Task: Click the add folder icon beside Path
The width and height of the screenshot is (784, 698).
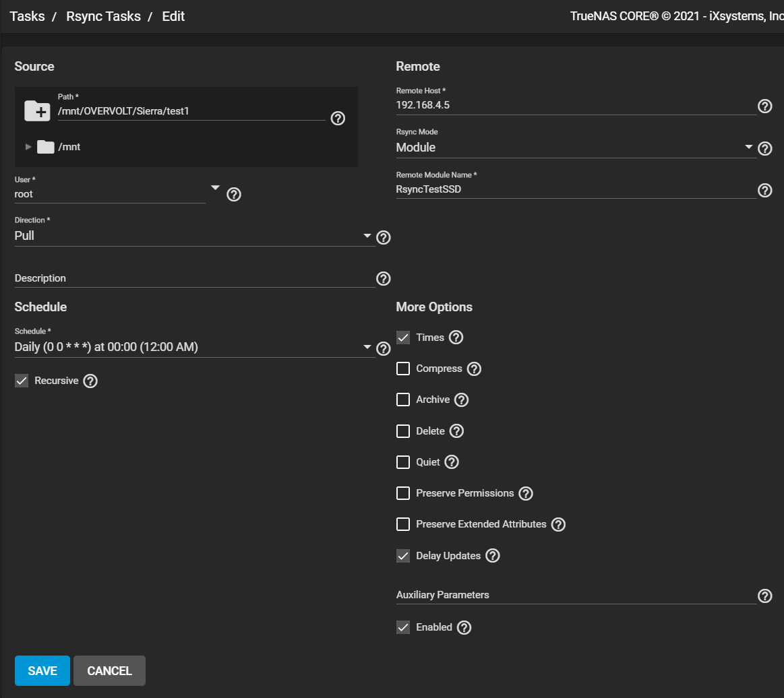Action: pyautogui.click(x=37, y=111)
